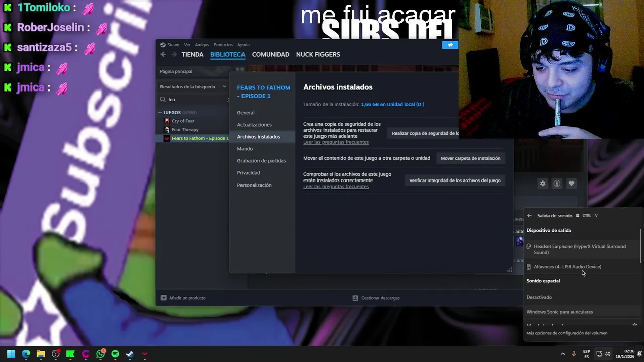Open FAQ link under verify files description
Viewport: 644px width, 362px height.
336,187
